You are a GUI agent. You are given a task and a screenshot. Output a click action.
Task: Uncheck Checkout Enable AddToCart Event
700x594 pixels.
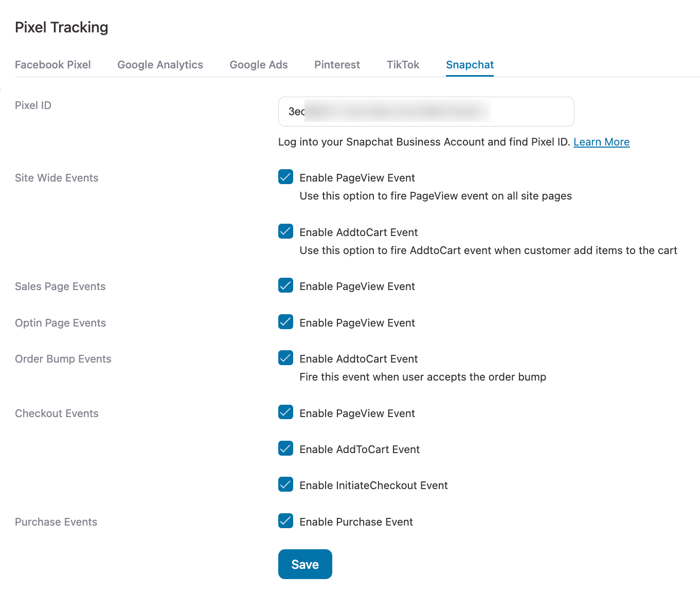click(x=285, y=448)
